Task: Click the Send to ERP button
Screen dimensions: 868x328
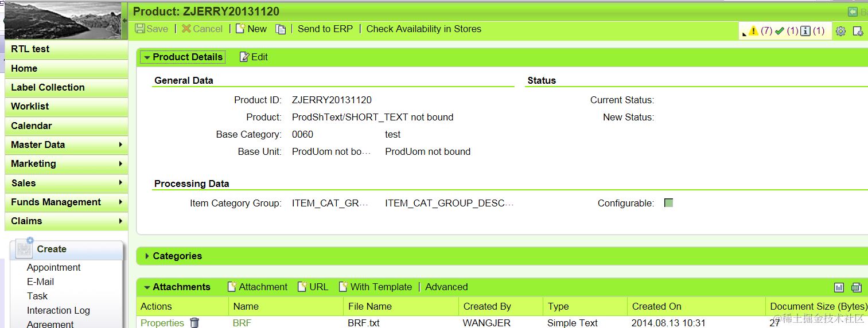Action: click(x=325, y=29)
